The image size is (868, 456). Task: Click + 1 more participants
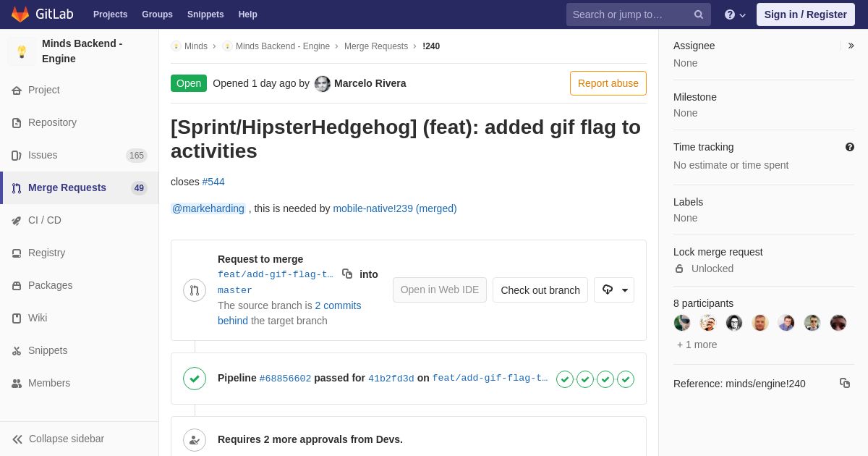pyautogui.click(x=697, y=345)
